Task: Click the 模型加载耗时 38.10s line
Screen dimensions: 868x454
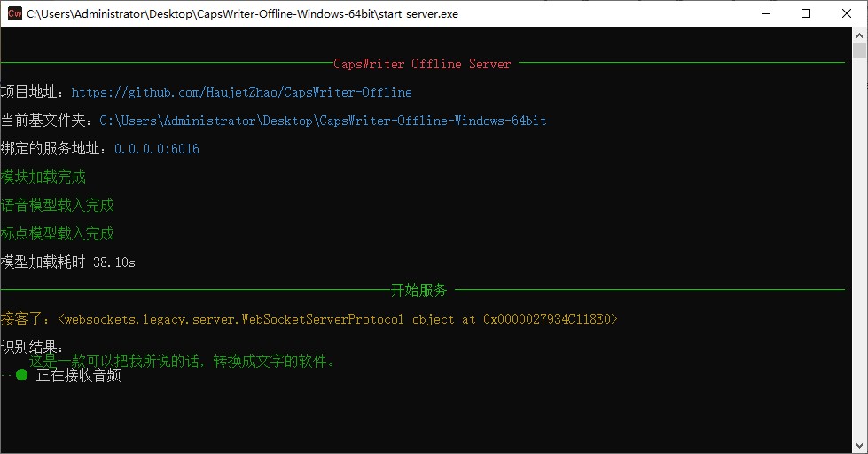Action: [68, 262]
